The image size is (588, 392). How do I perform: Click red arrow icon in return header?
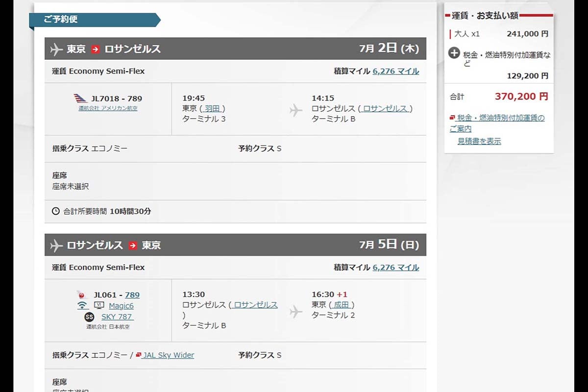133,245
